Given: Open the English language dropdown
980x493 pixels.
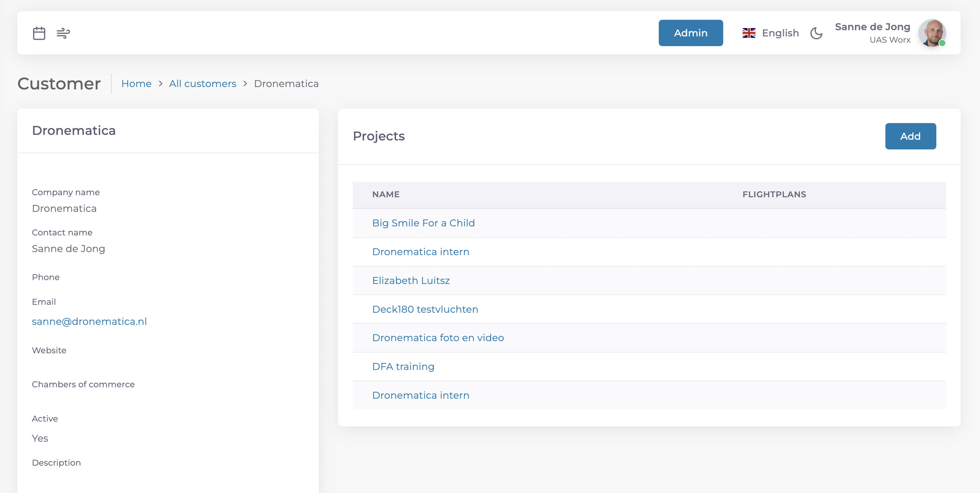Looking at the screenshot, I should (x=780, y=33).
